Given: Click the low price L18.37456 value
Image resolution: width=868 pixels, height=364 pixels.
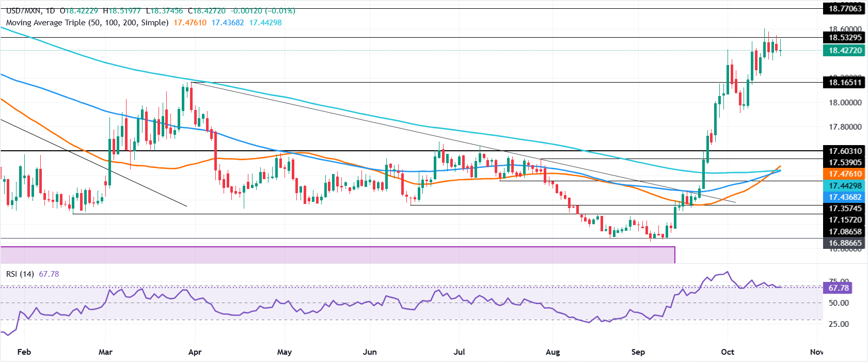Looking at the screenshot, I should [165, 11].
